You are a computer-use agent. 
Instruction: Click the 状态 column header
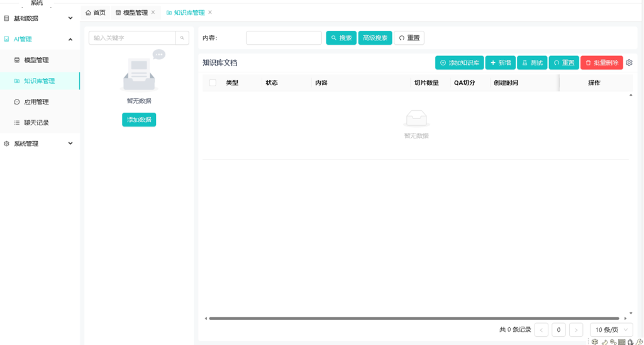coord(272,82)
